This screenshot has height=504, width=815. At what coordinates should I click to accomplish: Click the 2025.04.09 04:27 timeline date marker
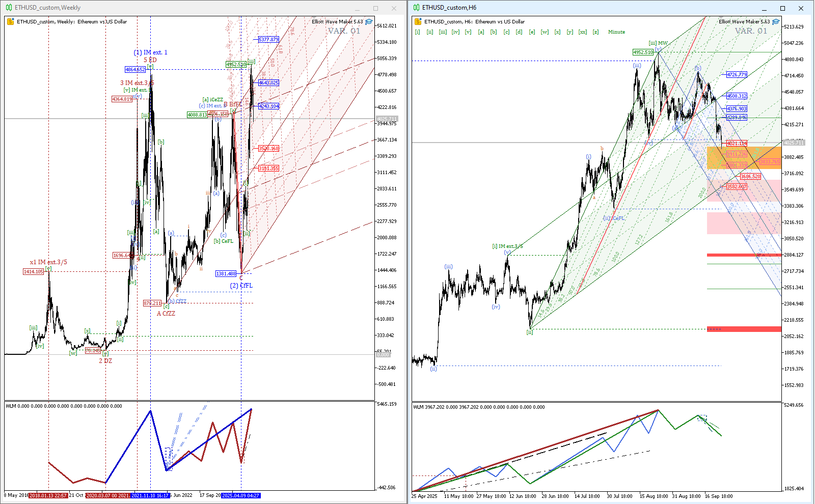pos(240,495)
